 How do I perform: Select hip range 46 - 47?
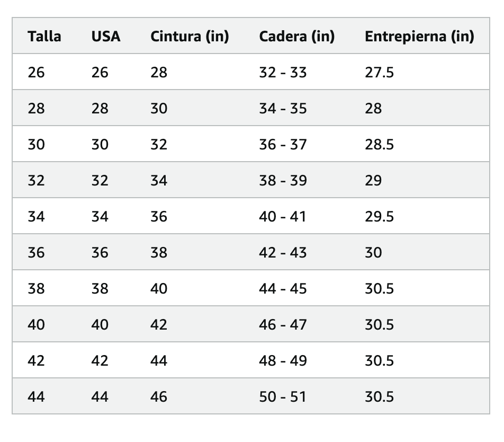(x=283, y=324)
